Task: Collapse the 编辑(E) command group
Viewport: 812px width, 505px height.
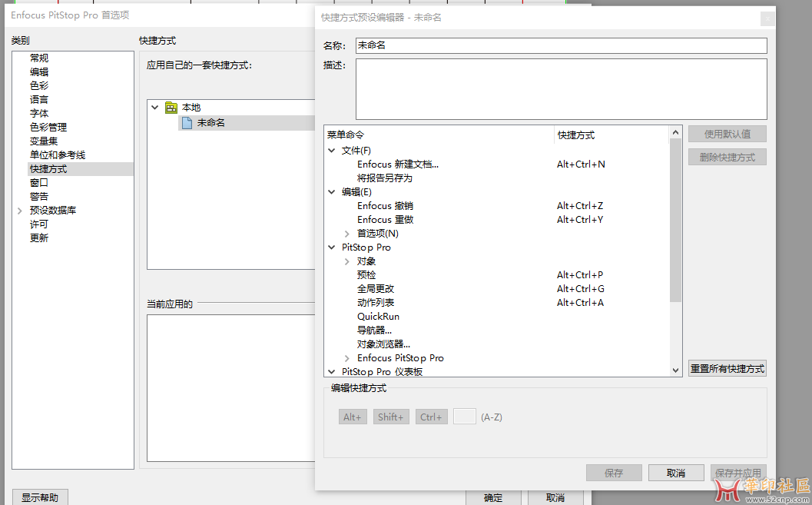Action: 331,191
